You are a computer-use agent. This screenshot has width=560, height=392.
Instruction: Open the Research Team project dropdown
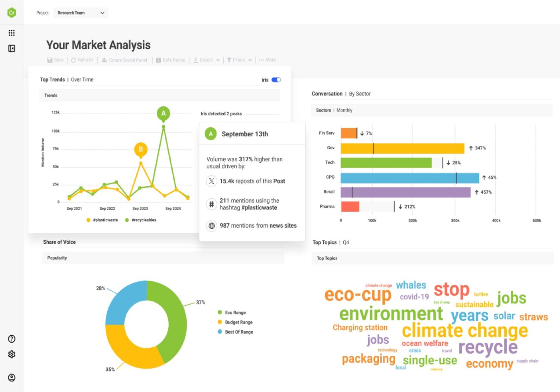coord(81,13)
